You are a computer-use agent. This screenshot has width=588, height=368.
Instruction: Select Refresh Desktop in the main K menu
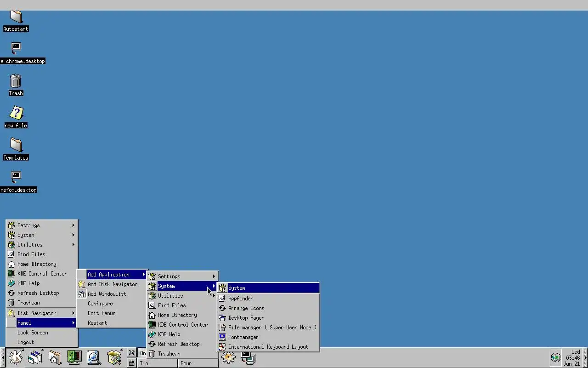click(42, 293)
